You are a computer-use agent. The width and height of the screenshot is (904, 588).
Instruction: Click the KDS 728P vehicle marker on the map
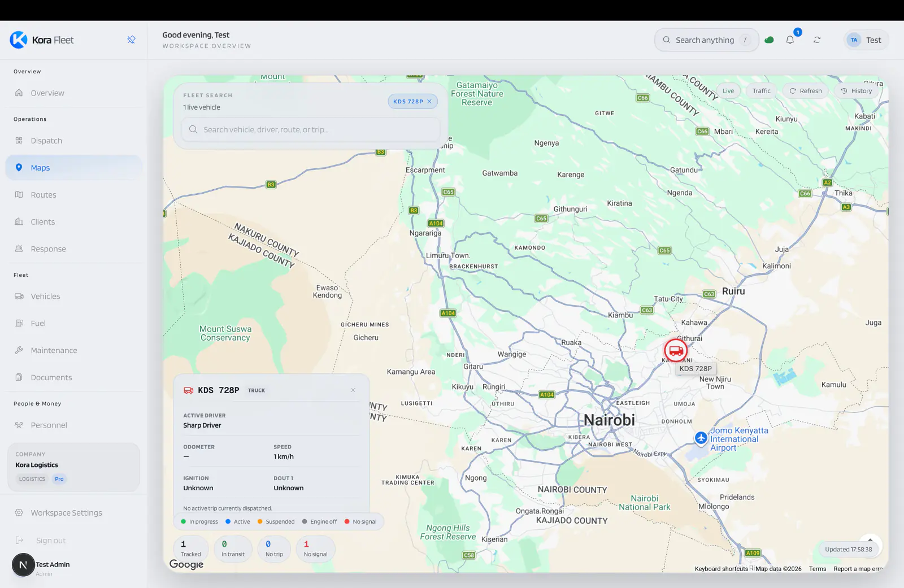click(676, 351)
